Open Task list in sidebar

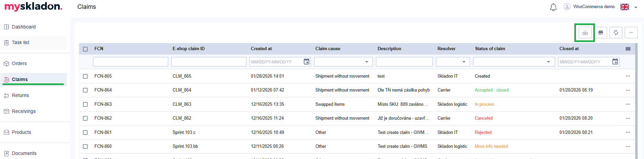33,42
